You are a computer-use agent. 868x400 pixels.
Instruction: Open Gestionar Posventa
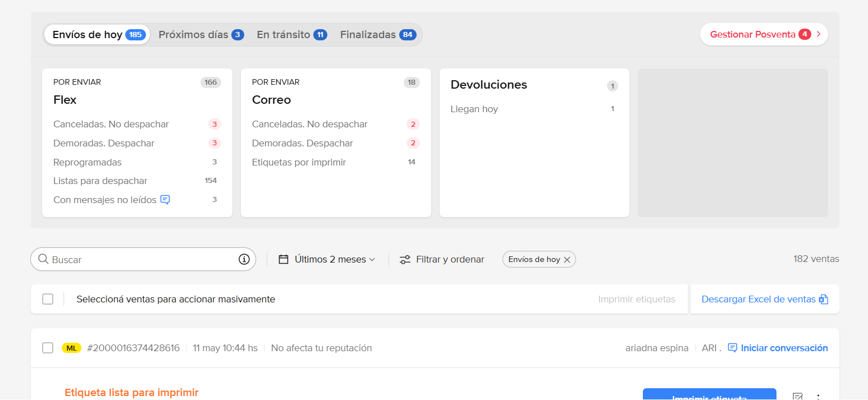click(x=764, y=34)
